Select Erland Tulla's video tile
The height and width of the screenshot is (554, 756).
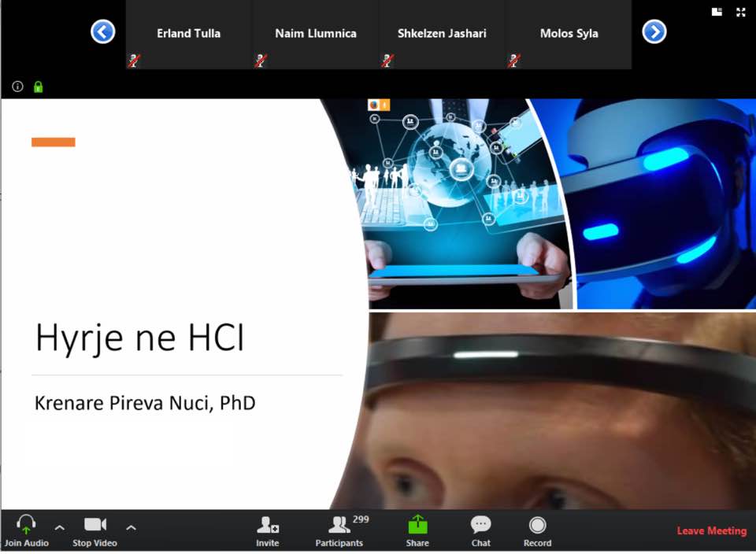click(189, 35)
